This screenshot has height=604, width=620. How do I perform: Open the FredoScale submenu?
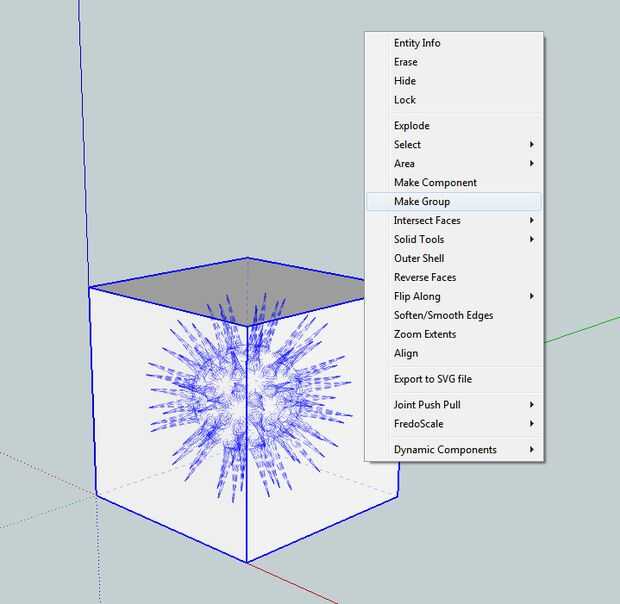tap(454, 424)
